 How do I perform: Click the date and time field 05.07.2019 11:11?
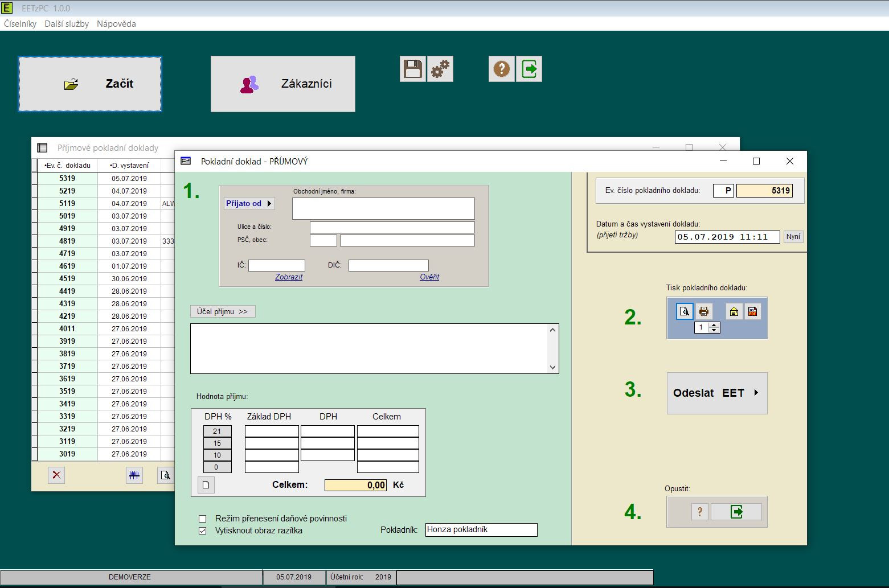pos(727,237)
